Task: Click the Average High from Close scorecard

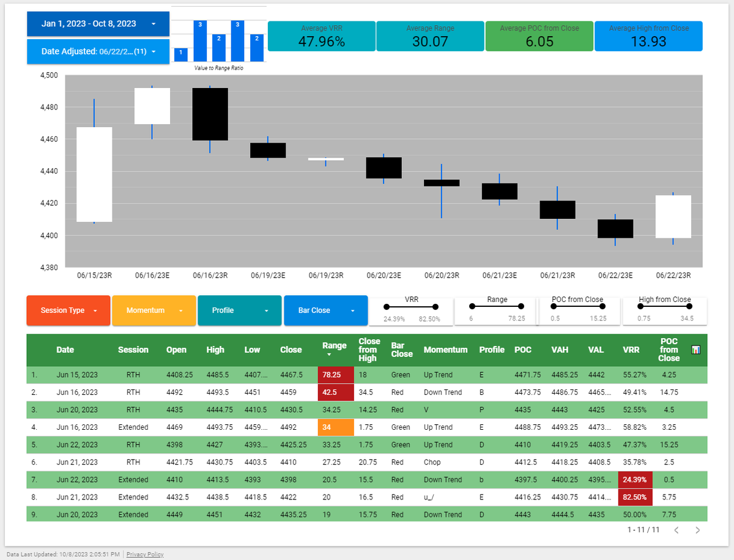Action: point(648,36)
